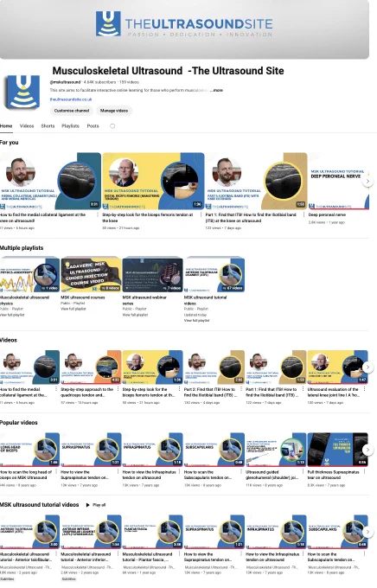377x588 pixels.
Task: Click '@mskultrasound' channel handle text
Action: click(x=65, y=82)
